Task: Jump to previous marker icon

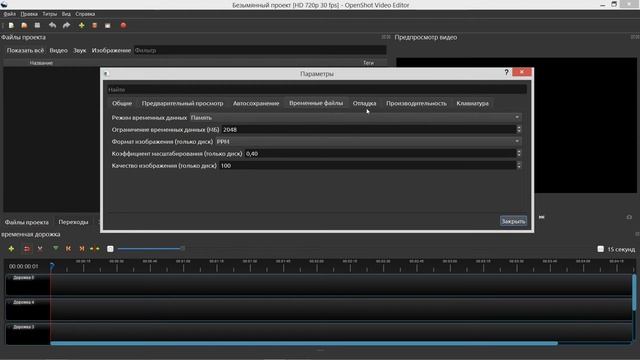Action: tap(68, 249)
